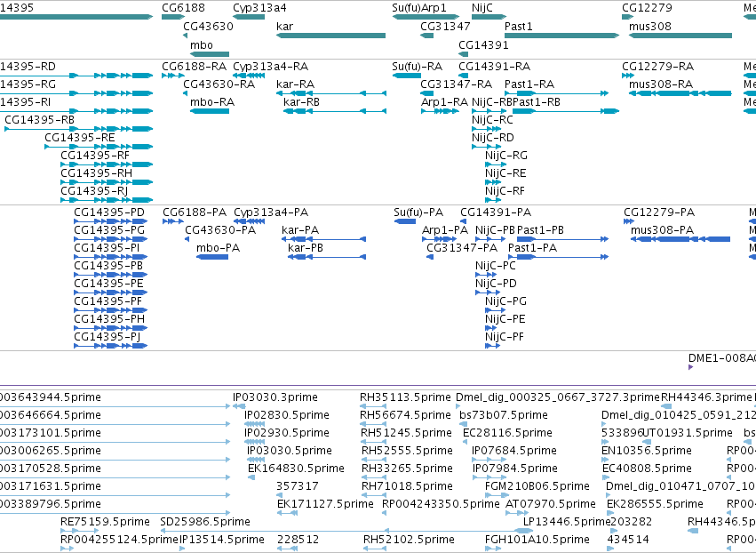Select the Cyp313a4-RA transcript label
Screen dimensions: 756x553
coord(270,67)
